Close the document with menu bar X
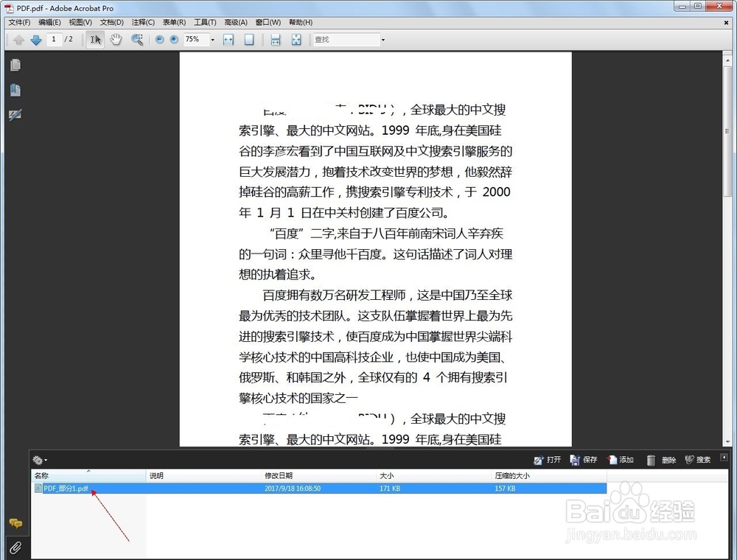Screen dimensions: 737x560 726,22
